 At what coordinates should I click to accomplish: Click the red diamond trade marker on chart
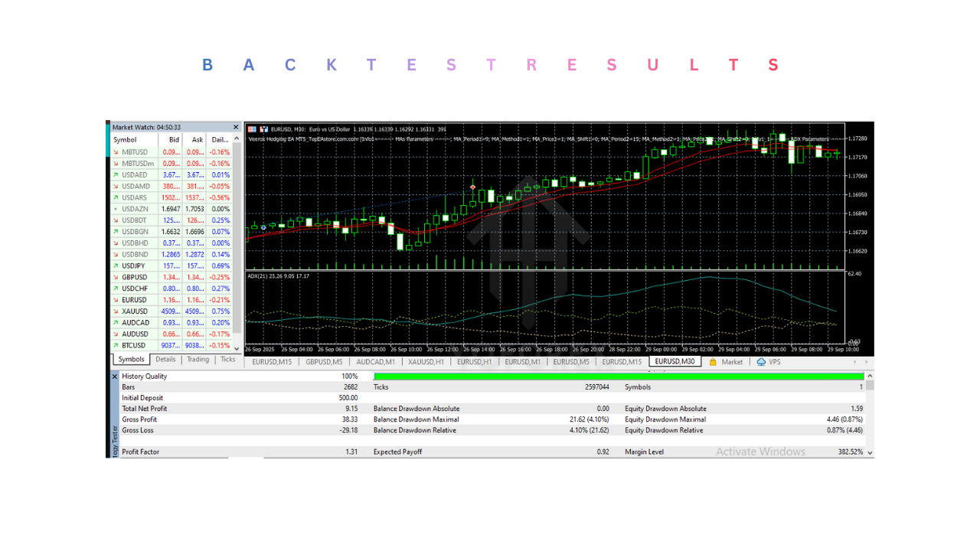tap(473, 187)
